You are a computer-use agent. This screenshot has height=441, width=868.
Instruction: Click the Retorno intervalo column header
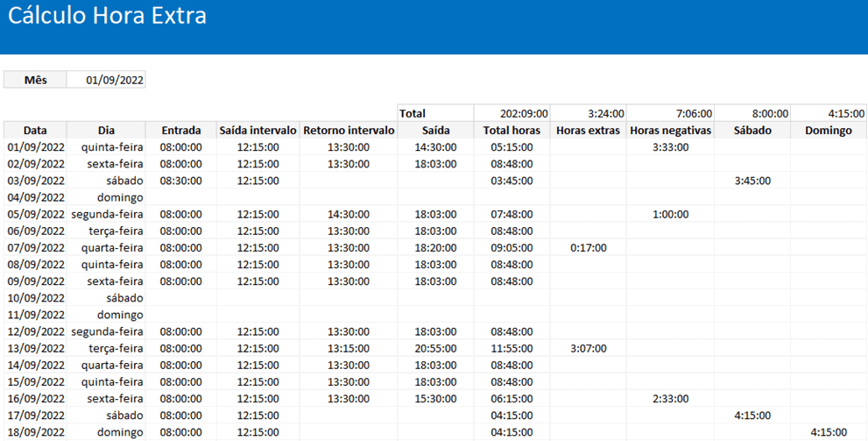(x=348, y=131)
